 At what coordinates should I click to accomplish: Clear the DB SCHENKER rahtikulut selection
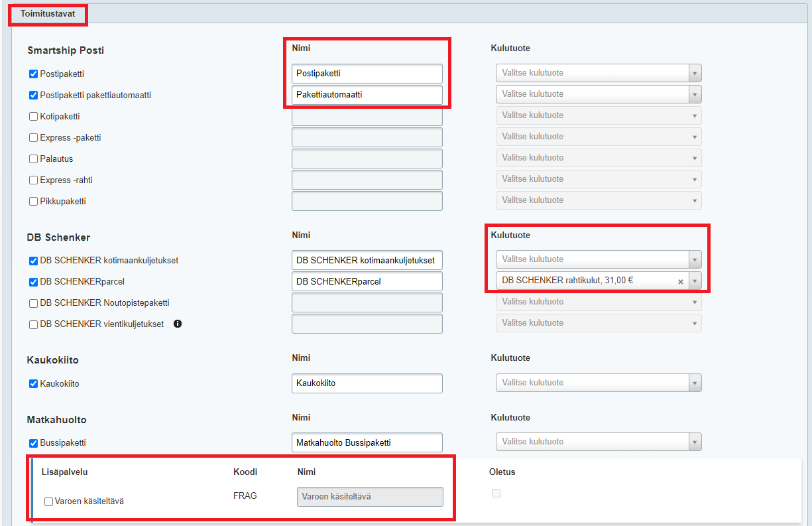(680, 281)
